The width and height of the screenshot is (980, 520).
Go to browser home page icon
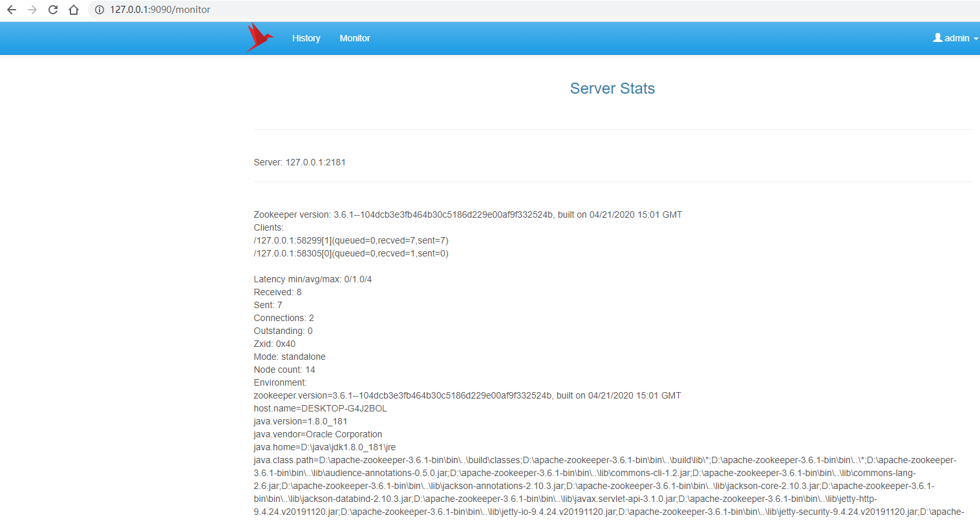(x=74, y=10)
